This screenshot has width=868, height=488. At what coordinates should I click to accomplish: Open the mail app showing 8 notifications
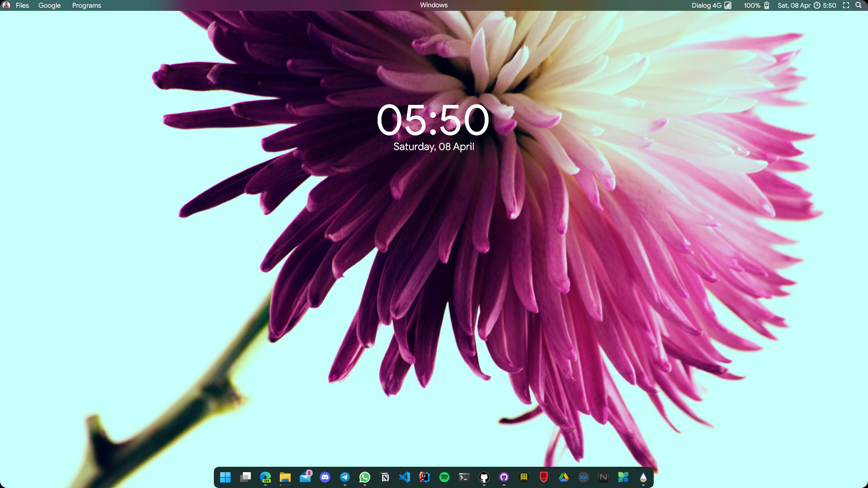pyautogui.click(x=305, y=477)
